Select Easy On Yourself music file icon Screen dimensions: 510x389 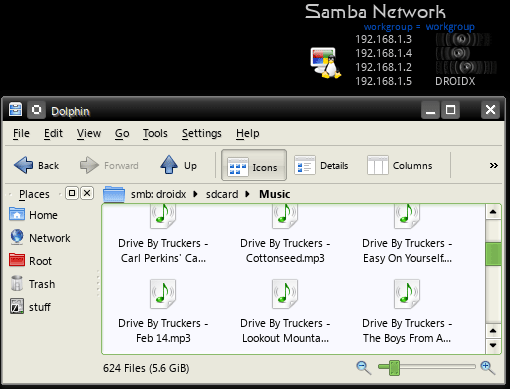pyautogui.click(x=407, y=217)
